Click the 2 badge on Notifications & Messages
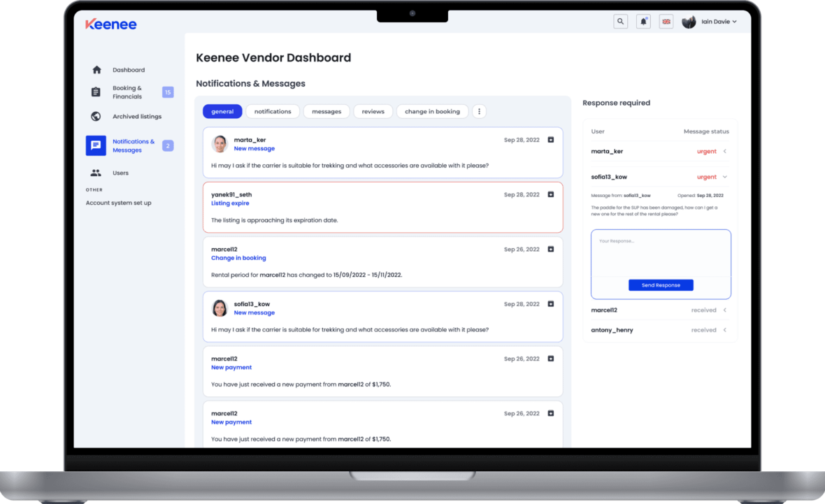Viewport: 825px width, 504px height. 168,145
